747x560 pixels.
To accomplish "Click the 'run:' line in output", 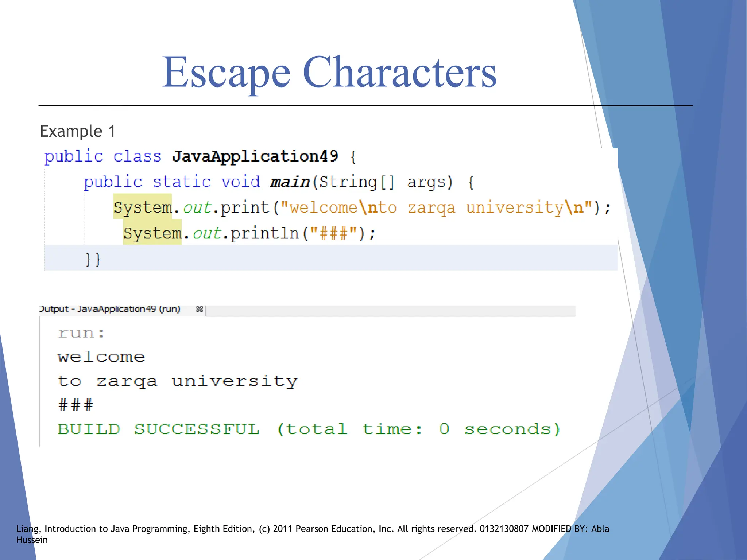I will (x=81, y=333).
